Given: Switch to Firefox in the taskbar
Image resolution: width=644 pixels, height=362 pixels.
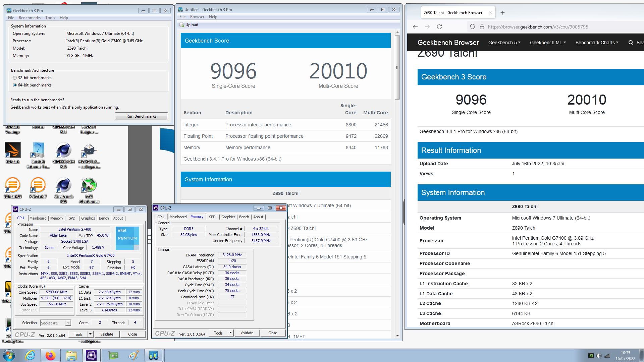Looking at the screenshot, I should (50, 355).
